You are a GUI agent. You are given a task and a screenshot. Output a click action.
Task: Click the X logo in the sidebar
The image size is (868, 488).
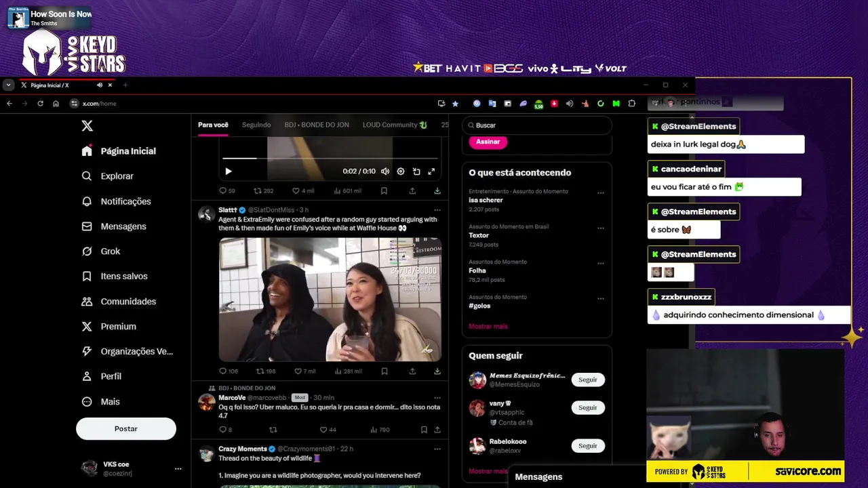[87, 125]
